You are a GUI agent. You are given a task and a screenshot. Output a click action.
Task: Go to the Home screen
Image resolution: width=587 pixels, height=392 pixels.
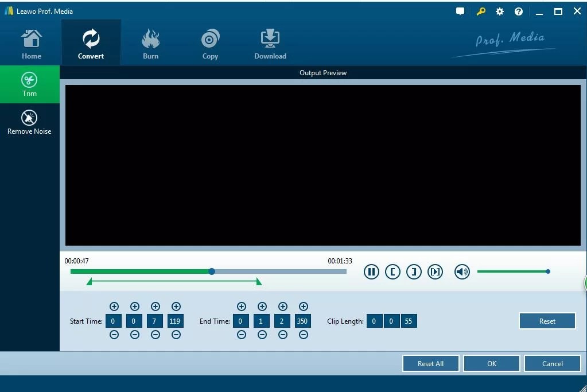pyautogui.click(x=31, y=42)
